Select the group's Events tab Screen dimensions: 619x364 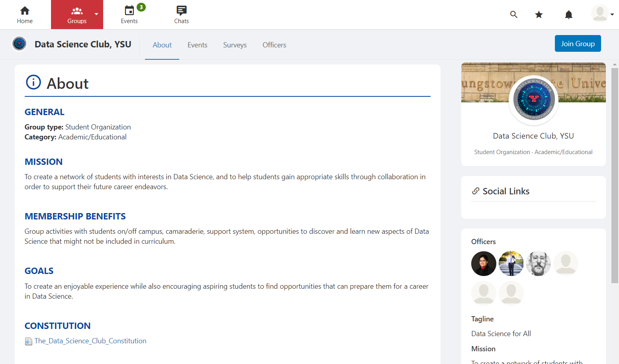197,45
